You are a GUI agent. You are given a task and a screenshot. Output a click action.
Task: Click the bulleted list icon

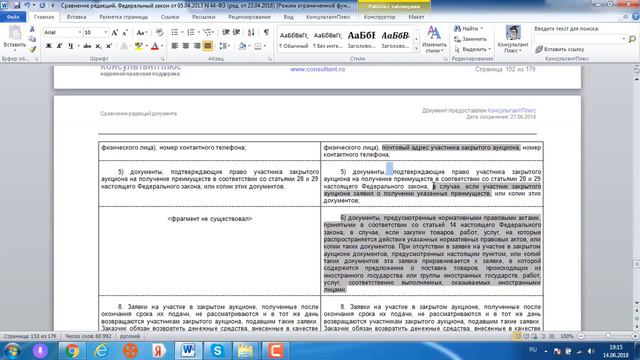[175, 32]
